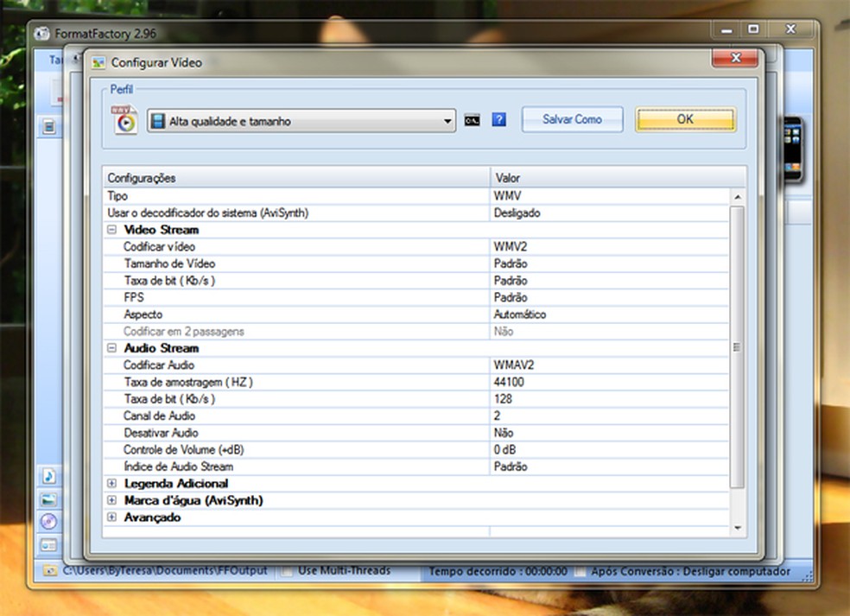850x616 pixels.
Task: Select the Índice de Audio Stream row
Action: [415, 467]
